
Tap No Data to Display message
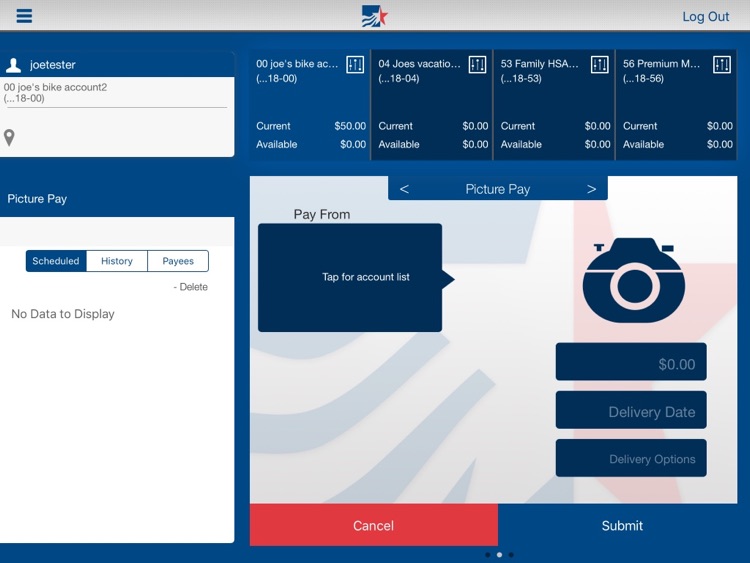coord(63,314)
